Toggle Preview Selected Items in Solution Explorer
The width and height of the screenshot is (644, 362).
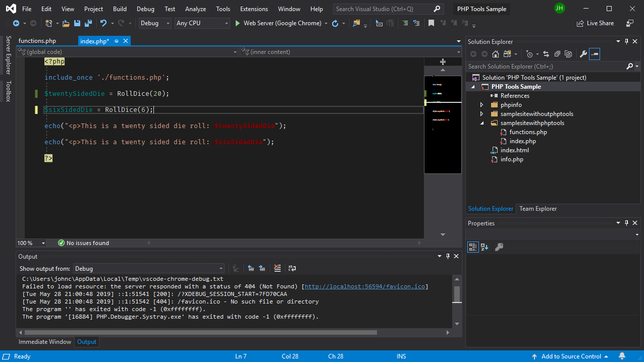tap(595, 54)
